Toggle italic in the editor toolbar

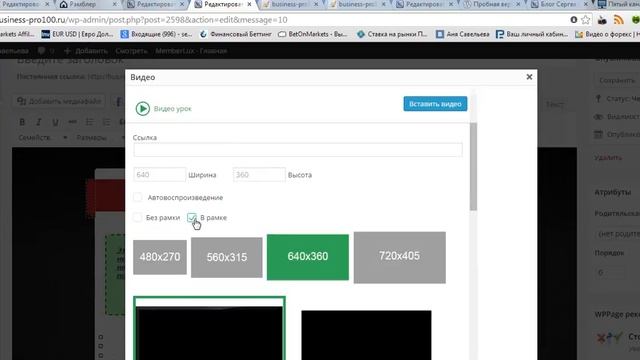coord(39,122)
